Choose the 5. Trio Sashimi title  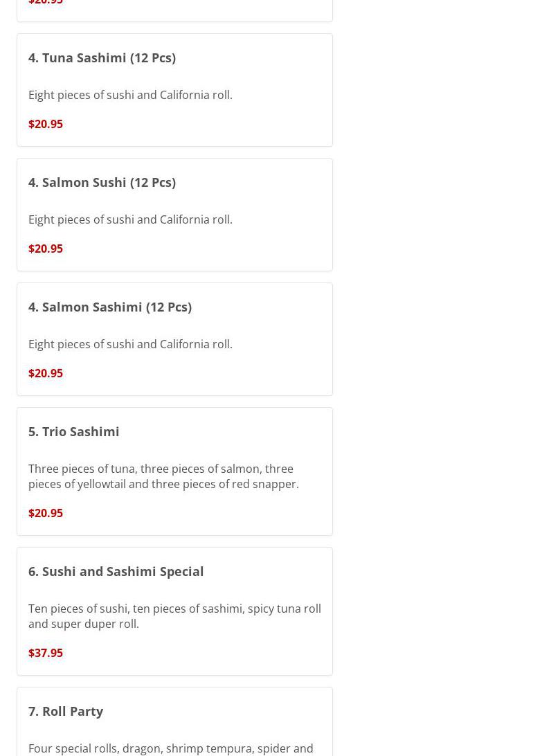click(74, 431)
